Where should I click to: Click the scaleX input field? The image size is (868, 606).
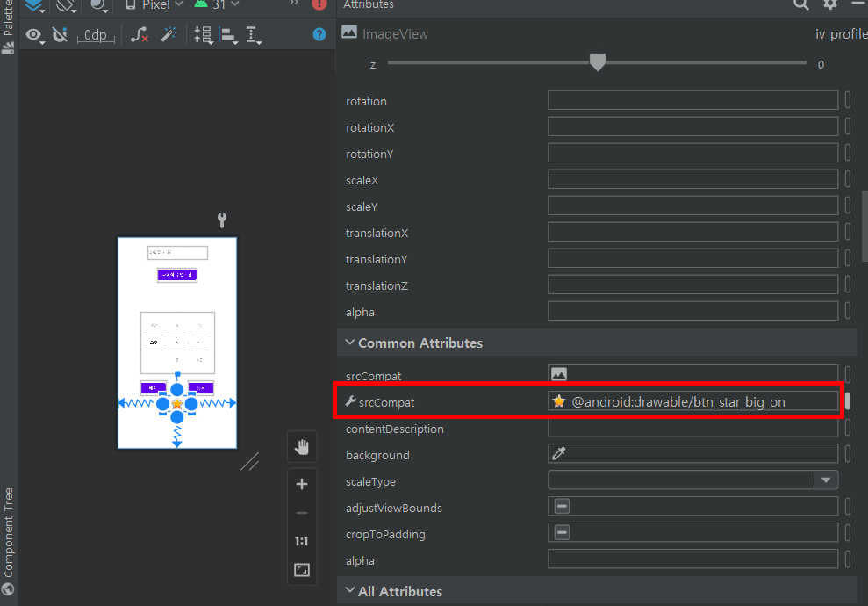692,179
